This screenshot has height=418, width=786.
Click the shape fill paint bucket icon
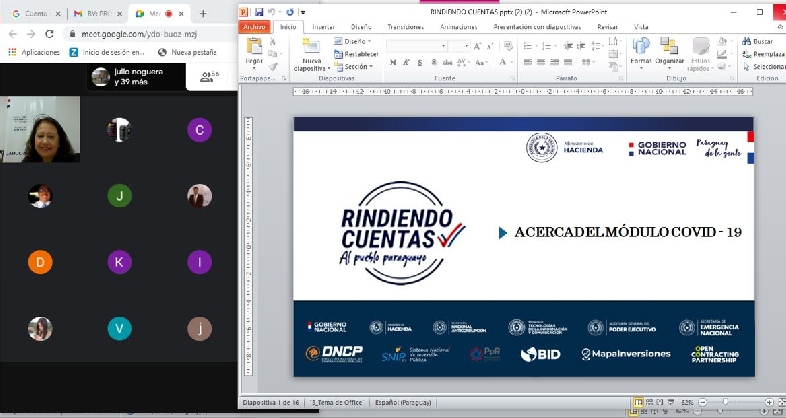(x=723, y=42)
